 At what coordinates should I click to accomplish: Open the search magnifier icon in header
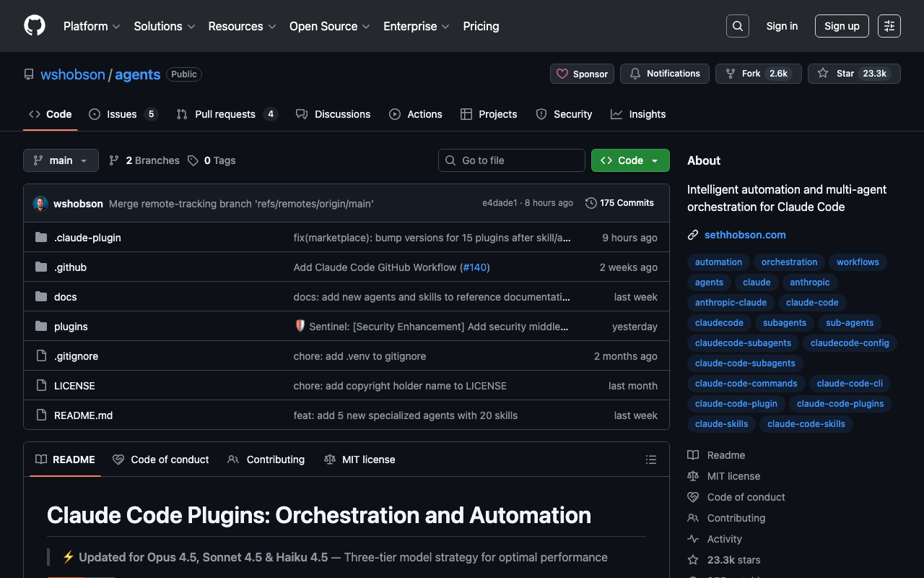[x=737, y=26]
